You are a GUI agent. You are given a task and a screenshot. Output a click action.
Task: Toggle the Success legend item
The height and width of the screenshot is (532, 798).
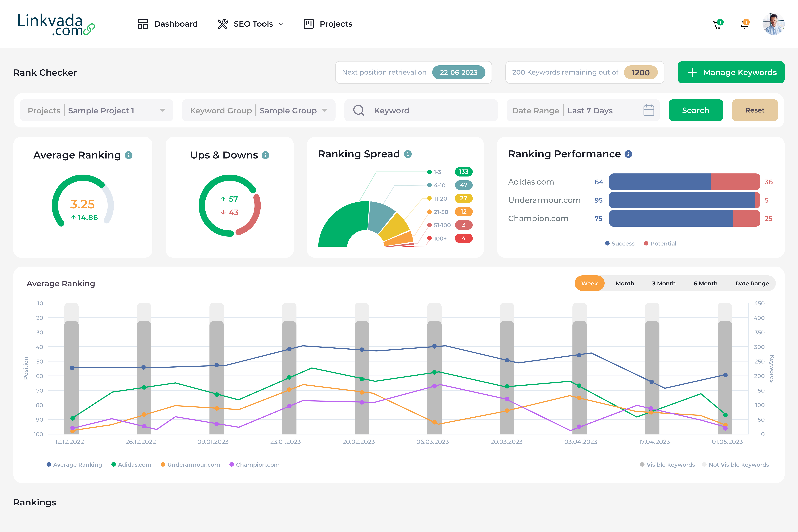(620, 243)
